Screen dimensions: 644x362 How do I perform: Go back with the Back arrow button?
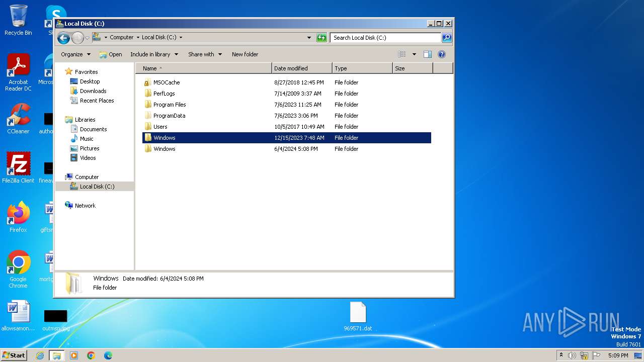(x=63, y=38)
